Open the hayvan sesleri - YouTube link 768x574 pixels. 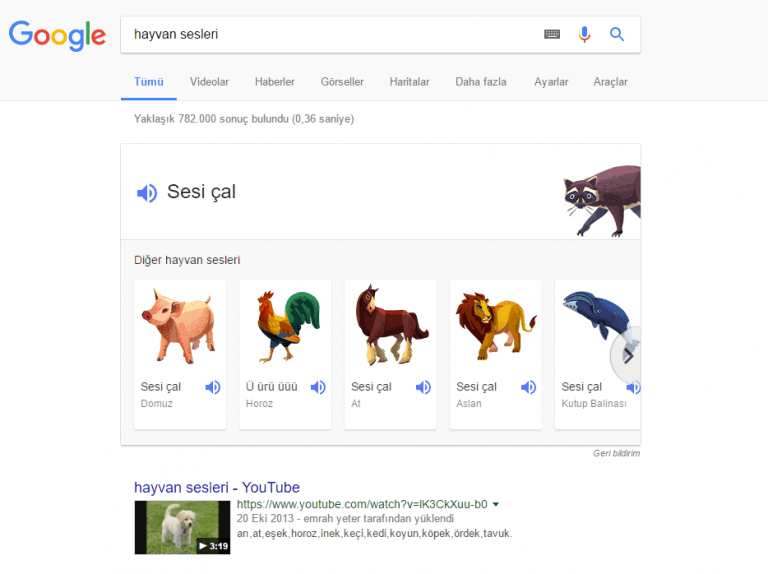217,488
